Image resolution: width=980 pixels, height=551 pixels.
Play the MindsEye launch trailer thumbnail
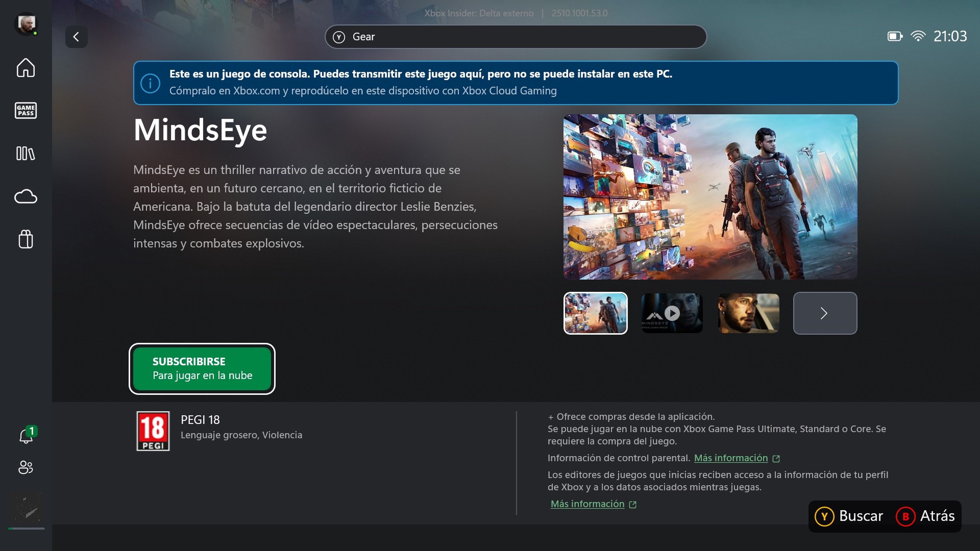(x=672, y=313)
